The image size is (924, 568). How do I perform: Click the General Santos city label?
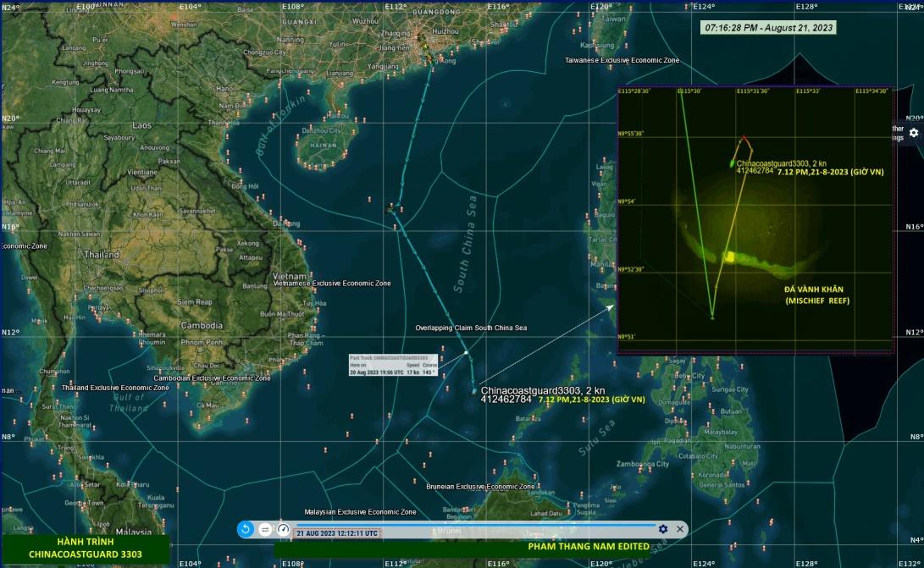coord(722,485)
